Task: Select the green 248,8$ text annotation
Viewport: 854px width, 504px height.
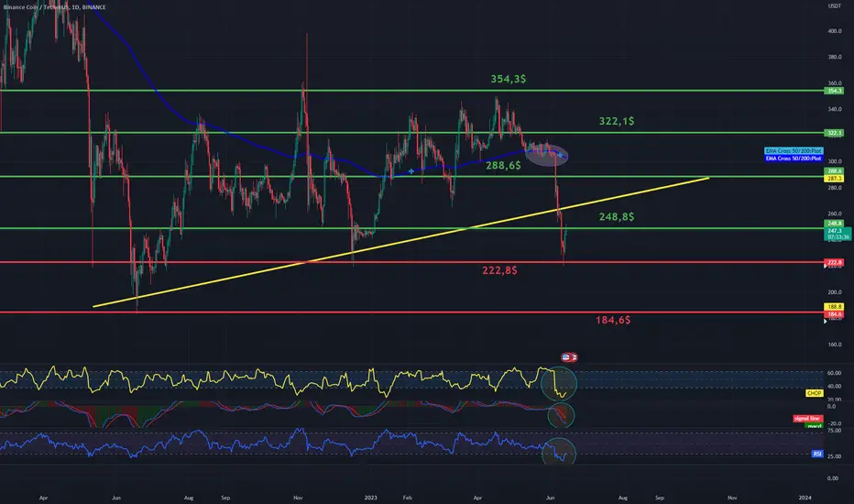Action: [x=617, y=217]
